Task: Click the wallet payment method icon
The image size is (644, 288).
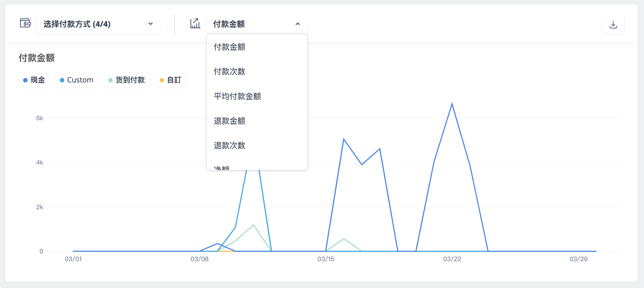Action: (25, 23)
